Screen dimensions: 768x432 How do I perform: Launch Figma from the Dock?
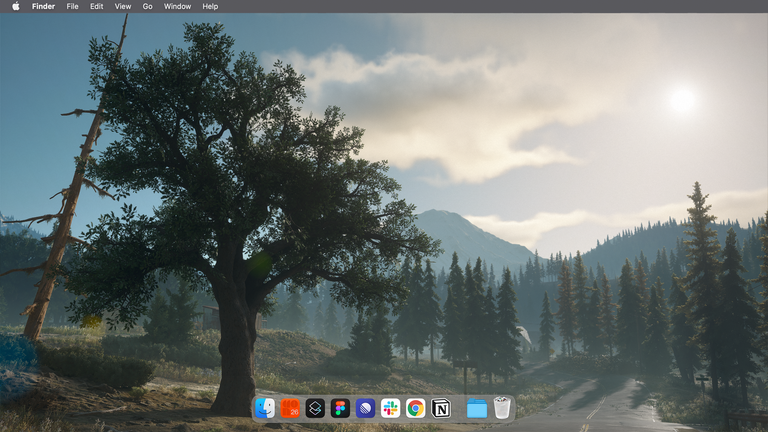click(340, 408)
